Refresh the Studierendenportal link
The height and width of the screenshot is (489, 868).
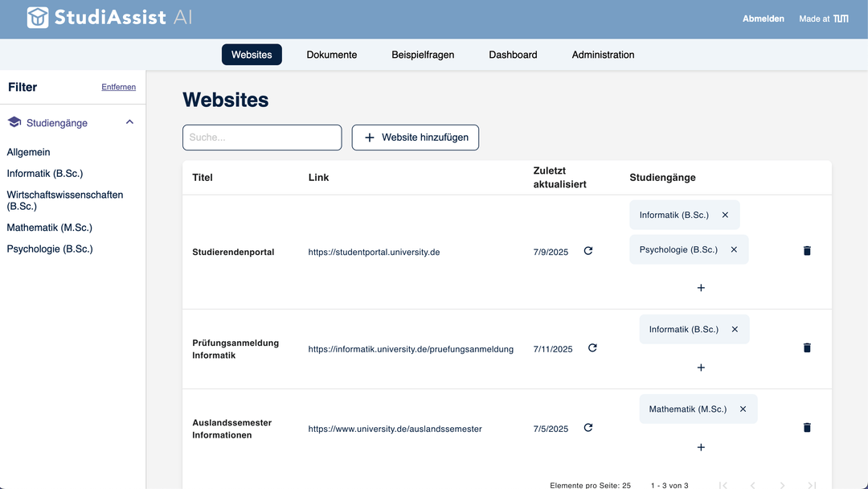588,250
